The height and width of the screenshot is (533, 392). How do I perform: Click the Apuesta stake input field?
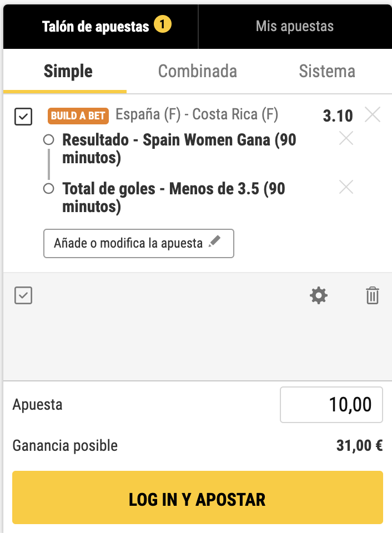click(x=331, y=405)
